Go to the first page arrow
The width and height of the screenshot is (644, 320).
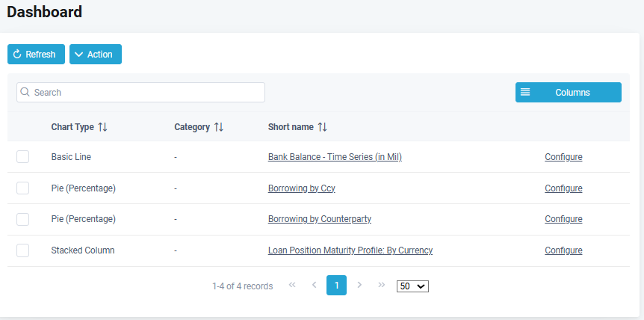pyautogui.click(x=292, y=286)
